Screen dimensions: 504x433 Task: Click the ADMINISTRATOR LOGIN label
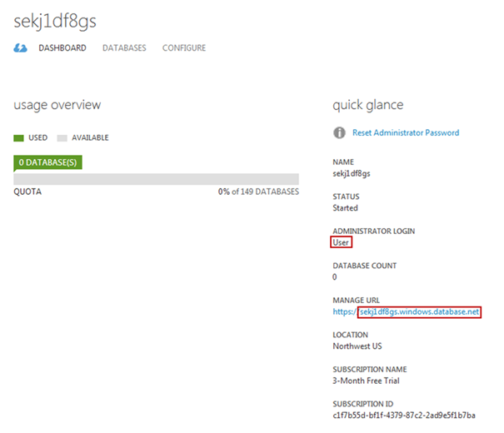tap(374, 231)
